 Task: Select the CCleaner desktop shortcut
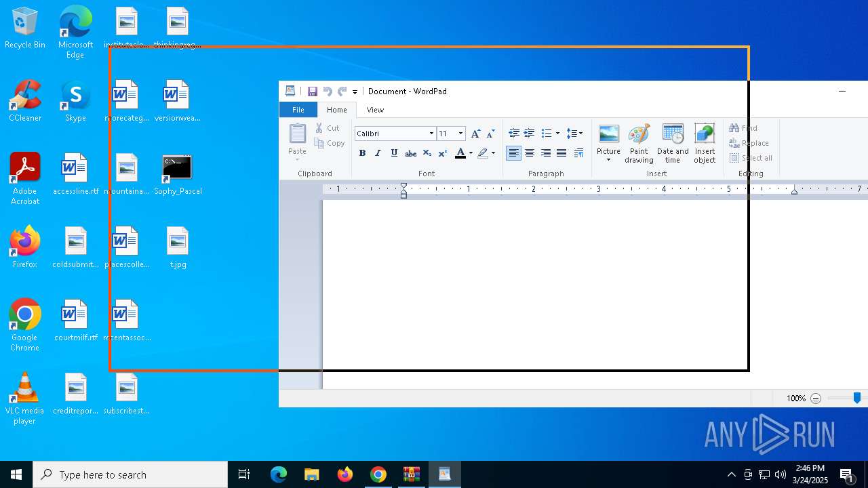pyautogui.click(x=25, y=102)
